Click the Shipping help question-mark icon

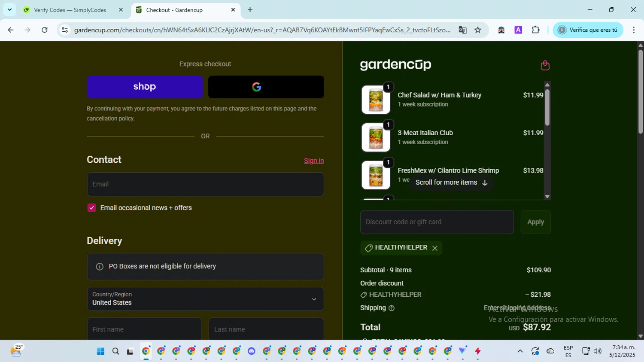tap(391, 308)
